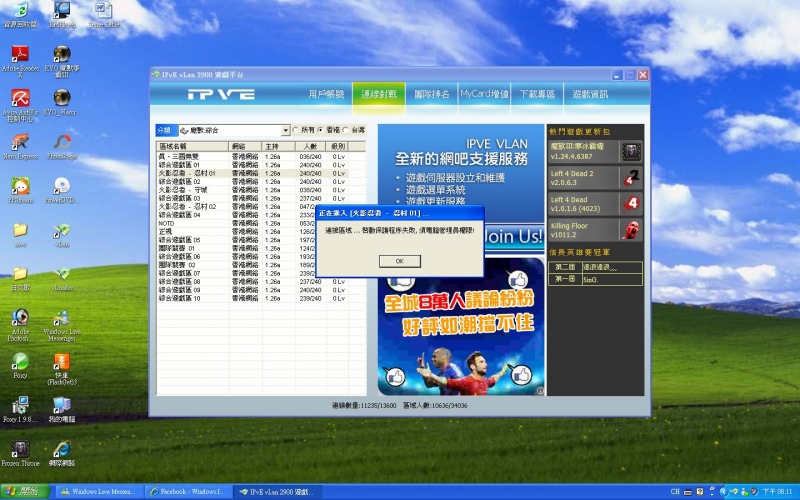Sort by 級別 column header
This screenshot has height=500, width=800.
coord(337,146)
